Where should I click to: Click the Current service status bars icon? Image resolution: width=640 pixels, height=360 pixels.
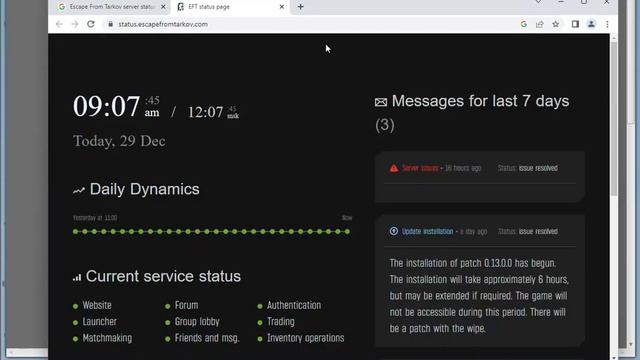pos(77,278)
